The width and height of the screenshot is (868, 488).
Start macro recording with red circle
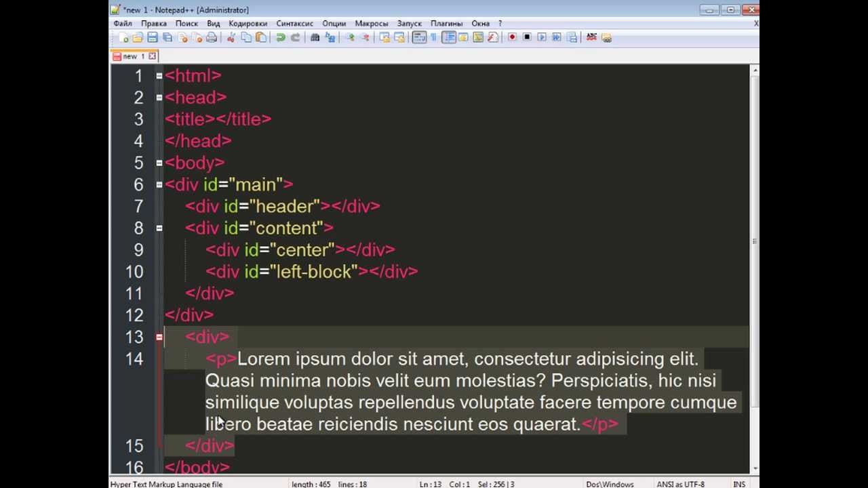tap(513, 37)
